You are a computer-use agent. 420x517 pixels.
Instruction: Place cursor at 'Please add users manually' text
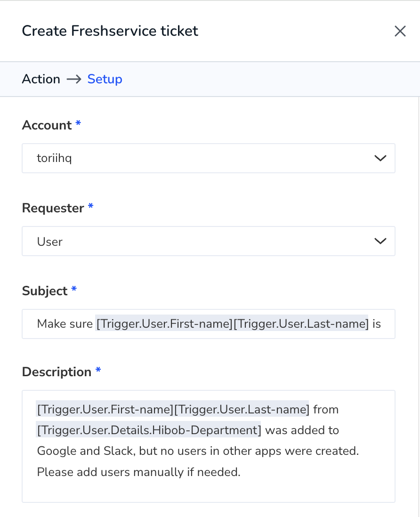tap(111, 472)
